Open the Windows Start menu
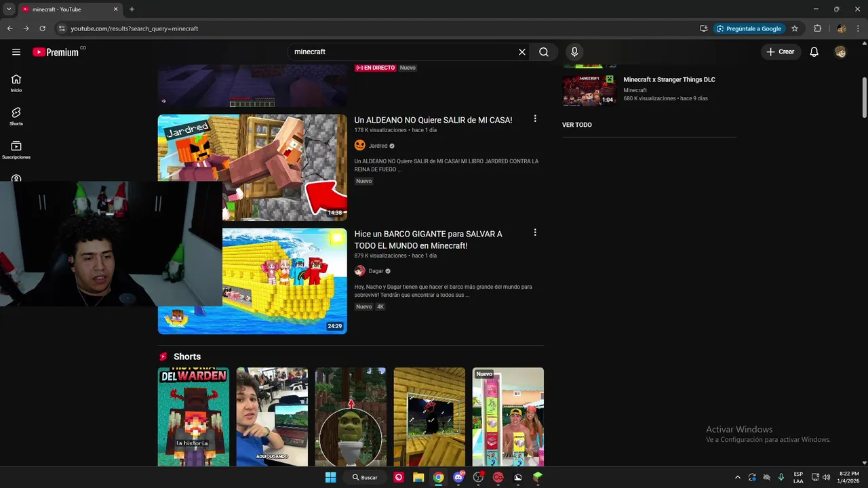The width and height of the screenshot is (868, 488). pyautogui.click(x=330, y=477)
